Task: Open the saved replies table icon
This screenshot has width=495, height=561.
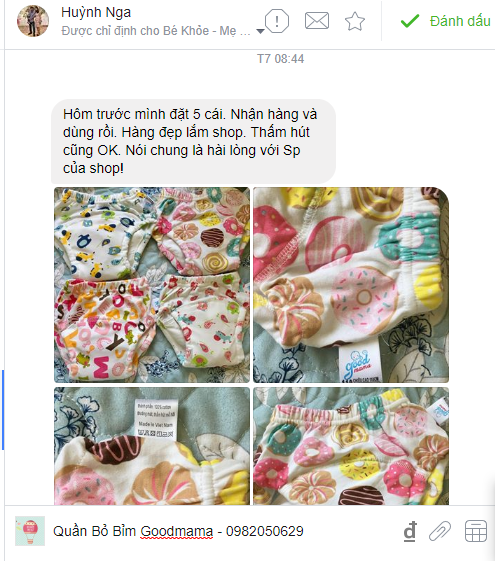Action: 476,531
